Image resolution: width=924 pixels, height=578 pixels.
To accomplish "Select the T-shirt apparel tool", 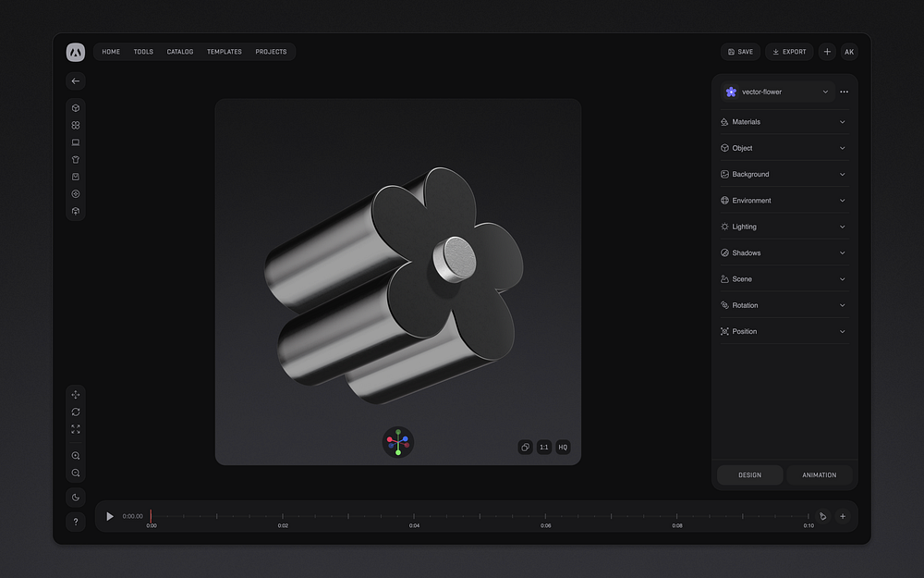I will point(76,159).
